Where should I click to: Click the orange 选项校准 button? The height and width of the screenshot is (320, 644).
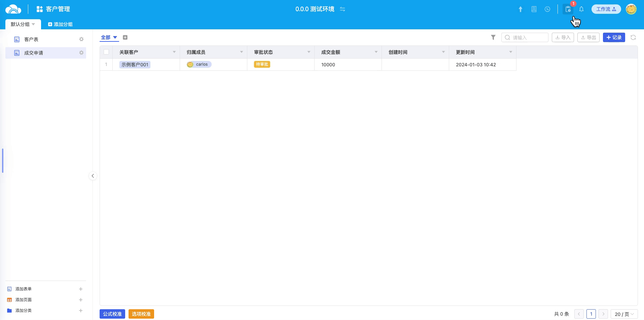(141, 314)
